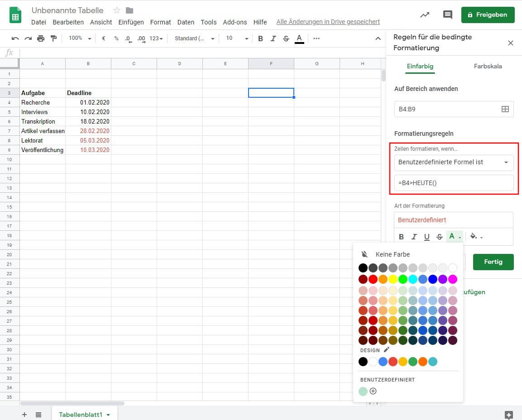Open the Einfügen menu
This screenshot has height=420, width=522.
tap(131, 22)
